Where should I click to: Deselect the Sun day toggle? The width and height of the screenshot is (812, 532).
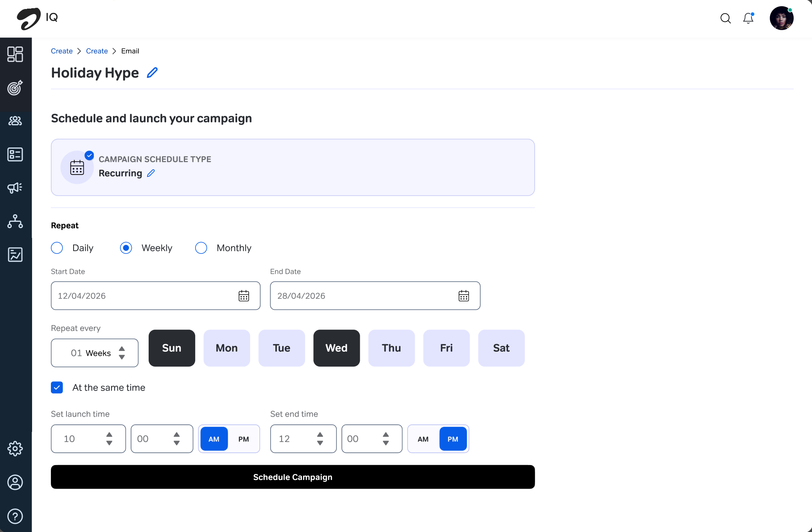pyautogui.click(x=172, y=348)
